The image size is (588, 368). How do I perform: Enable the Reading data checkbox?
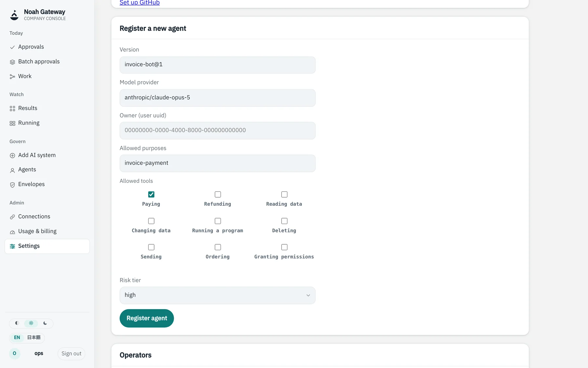[x=285, y=194]
